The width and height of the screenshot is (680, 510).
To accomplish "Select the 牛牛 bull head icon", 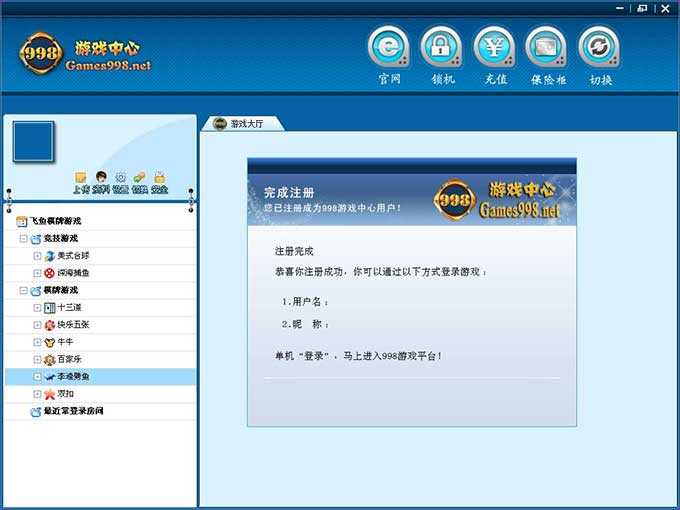I will [x=49, y=342].
